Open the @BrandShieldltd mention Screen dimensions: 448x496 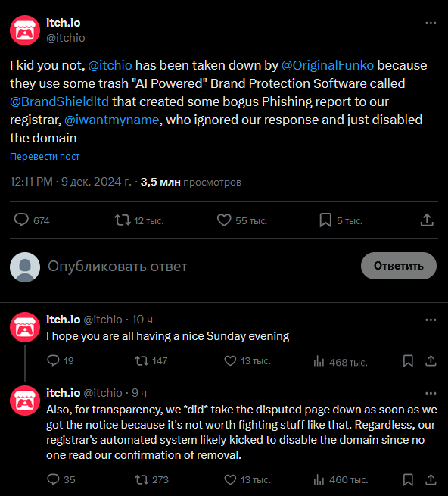coord(60,101)
